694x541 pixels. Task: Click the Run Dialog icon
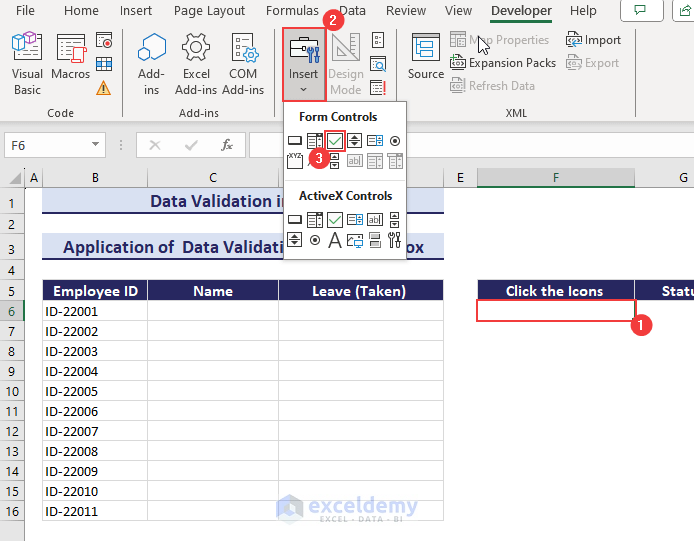(378, 88)
